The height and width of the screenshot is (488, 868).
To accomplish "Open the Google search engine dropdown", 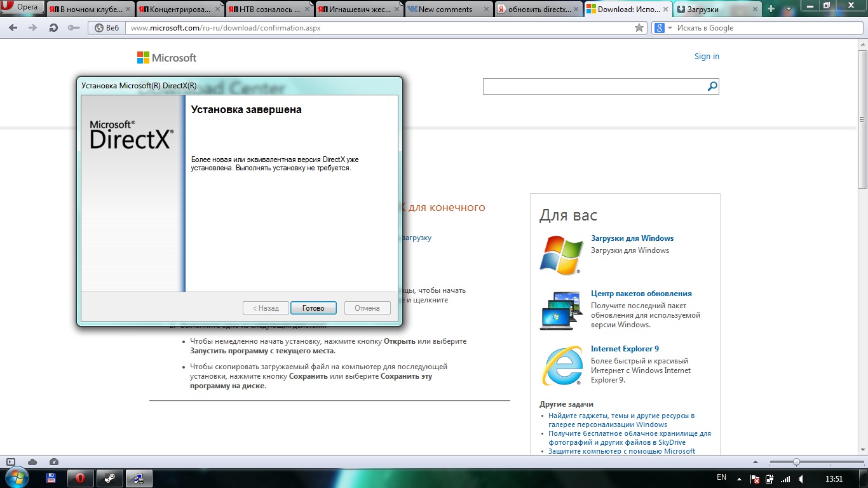I will (x=663, y=28).
